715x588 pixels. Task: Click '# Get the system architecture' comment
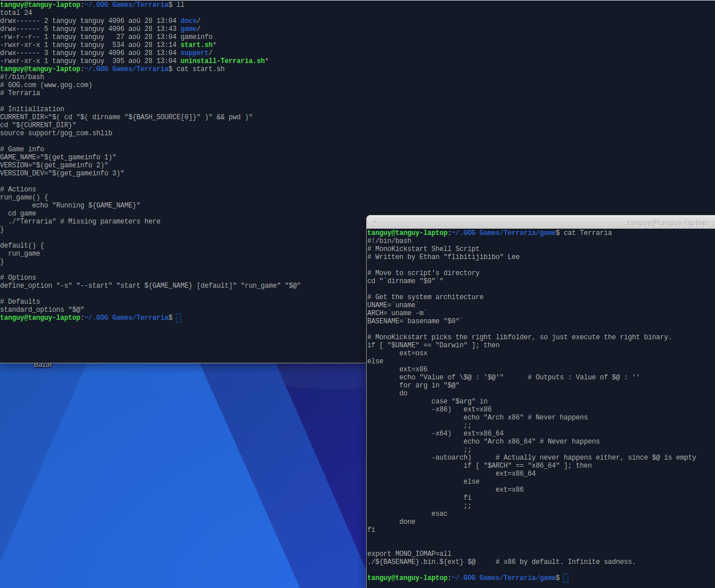(x=425, y=297)
